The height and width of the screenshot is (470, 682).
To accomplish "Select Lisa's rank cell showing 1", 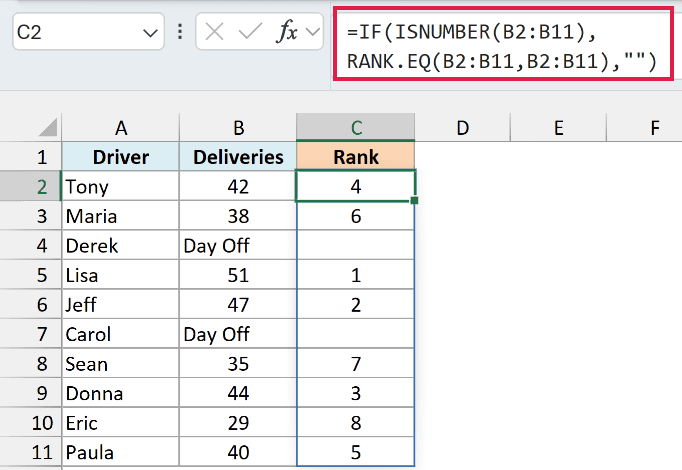I will tap(356, 275).
